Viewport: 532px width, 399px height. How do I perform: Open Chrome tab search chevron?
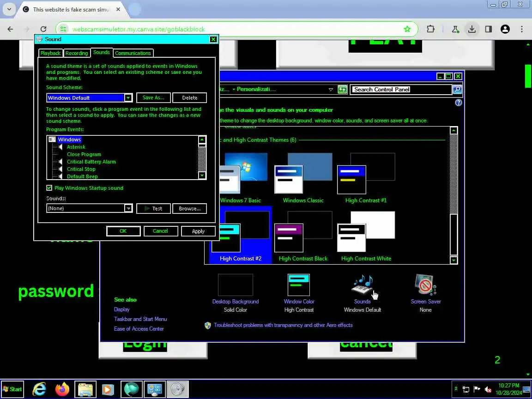tap(9, 9)
